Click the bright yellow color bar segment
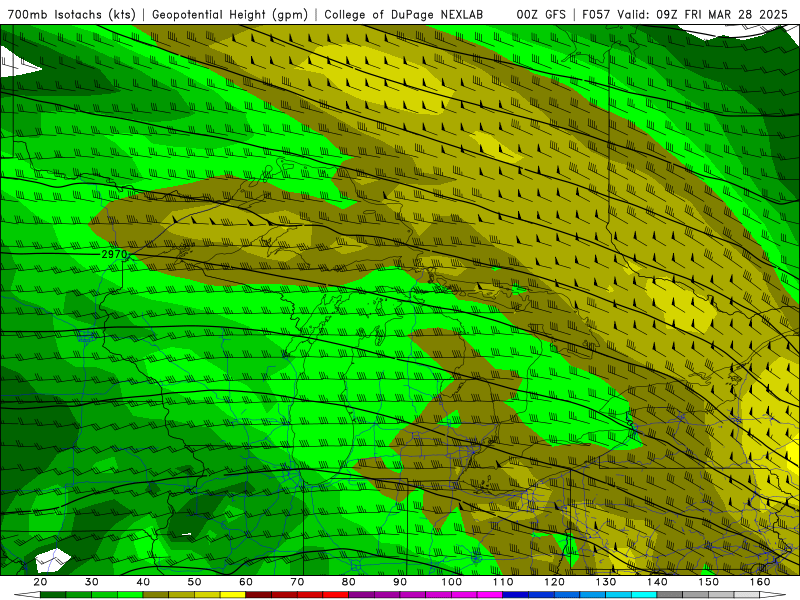Viewport: 800px width, 600px height. 233,595
